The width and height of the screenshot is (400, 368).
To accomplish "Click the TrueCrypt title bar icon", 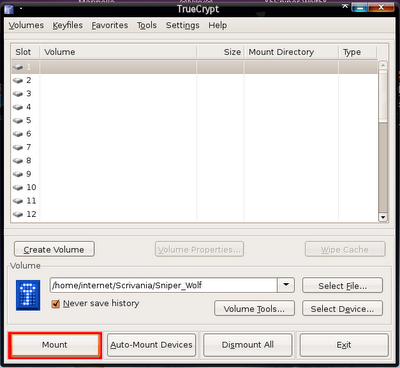I will (8, 9).
